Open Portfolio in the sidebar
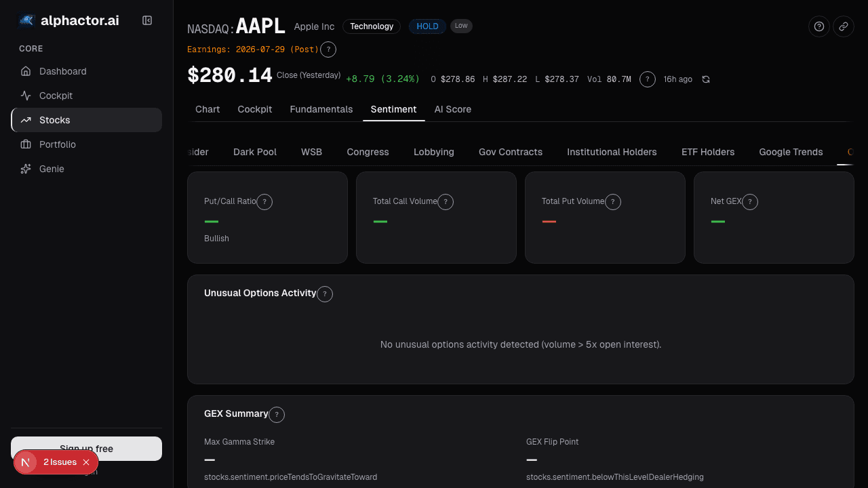This screenshot has width=868, height=488. pos(86,144)
